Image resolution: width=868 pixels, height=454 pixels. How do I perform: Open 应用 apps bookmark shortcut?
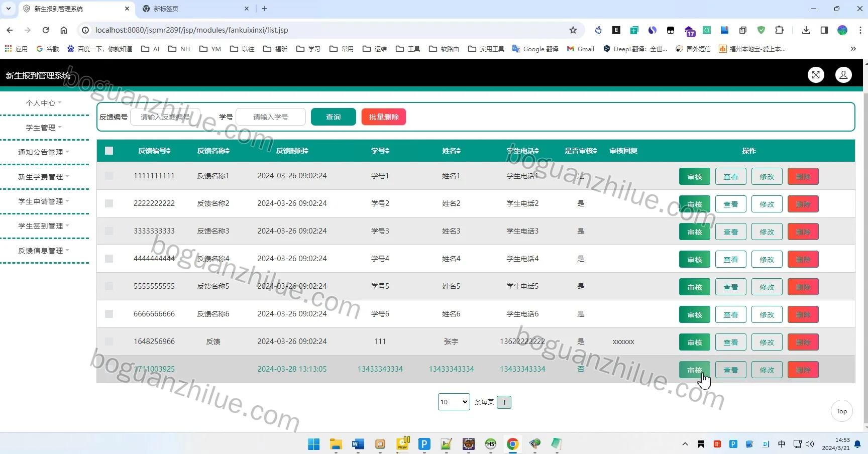[16, 49]
